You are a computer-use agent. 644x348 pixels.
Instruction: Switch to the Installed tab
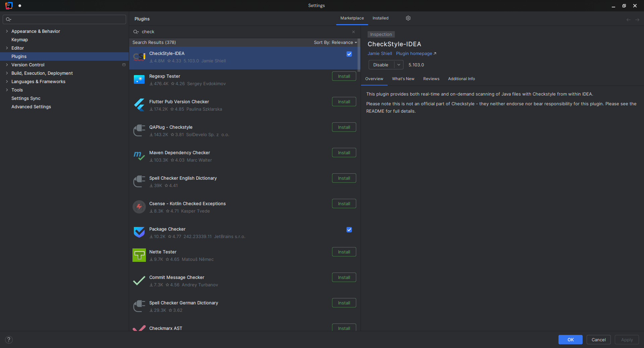click(380, 18)
